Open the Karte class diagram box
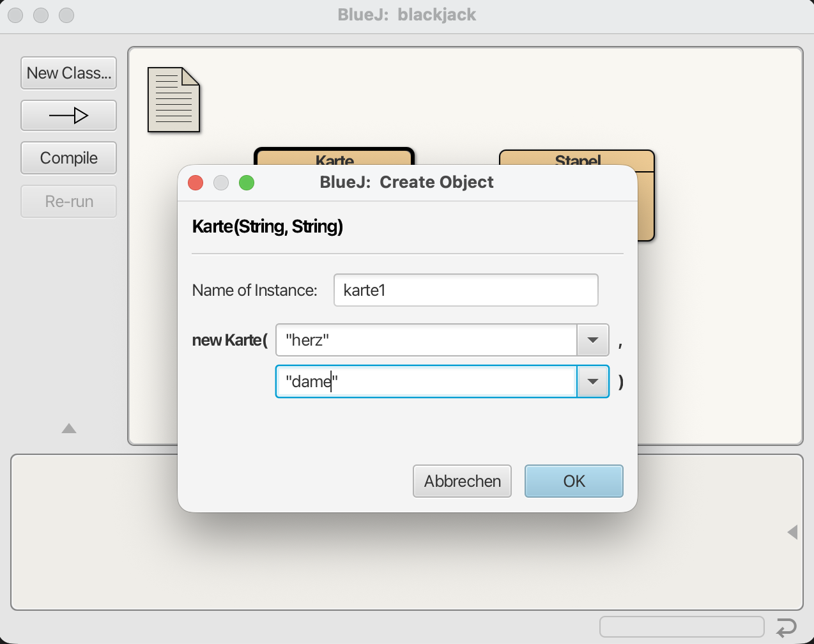Screen dimensions: 814x644 pos(333,158)
